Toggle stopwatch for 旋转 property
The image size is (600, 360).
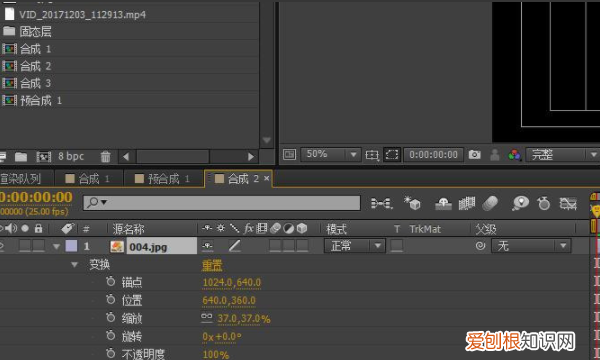111,336
